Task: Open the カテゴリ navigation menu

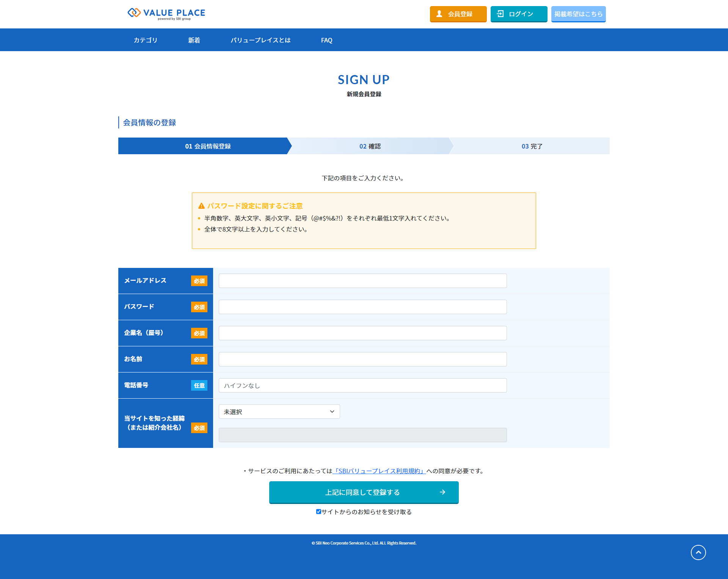Action: point(145,40)
